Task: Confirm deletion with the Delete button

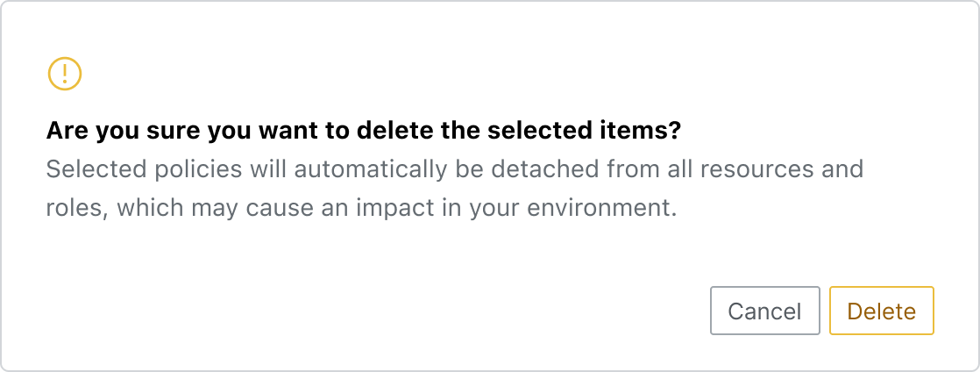Action: click(x=881, y=311)
